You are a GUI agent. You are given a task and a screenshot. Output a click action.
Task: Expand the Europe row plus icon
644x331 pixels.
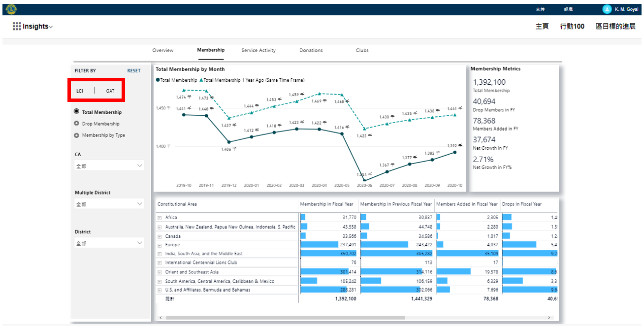point(160,245)
